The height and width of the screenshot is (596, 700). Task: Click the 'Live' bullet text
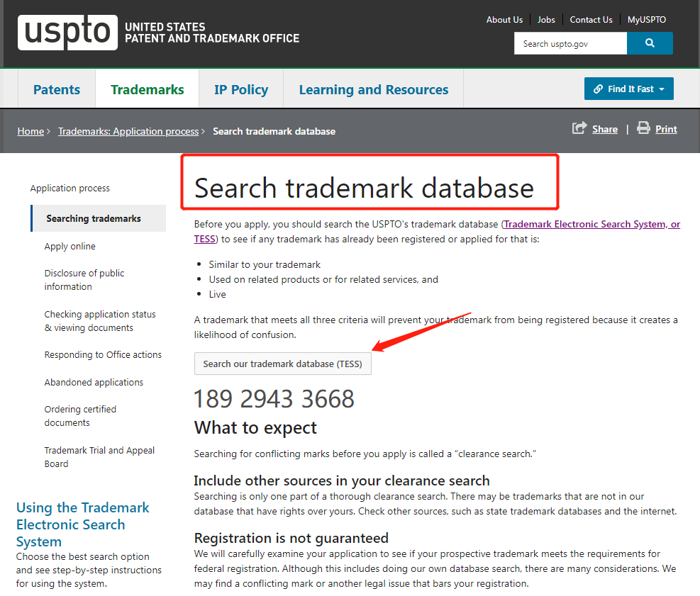(218, 294)
